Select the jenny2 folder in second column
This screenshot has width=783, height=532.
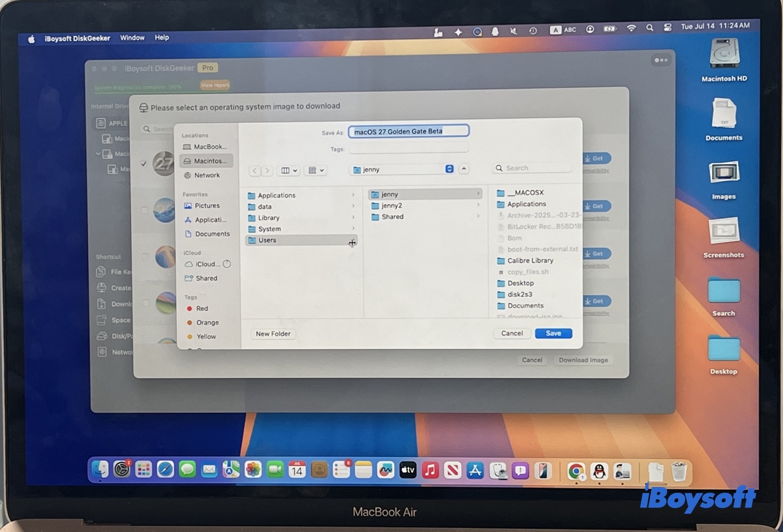coord(425,205)
